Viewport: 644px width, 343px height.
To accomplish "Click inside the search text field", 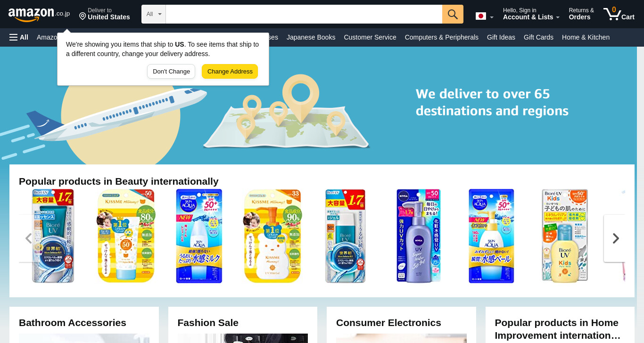I will point(304,14).
